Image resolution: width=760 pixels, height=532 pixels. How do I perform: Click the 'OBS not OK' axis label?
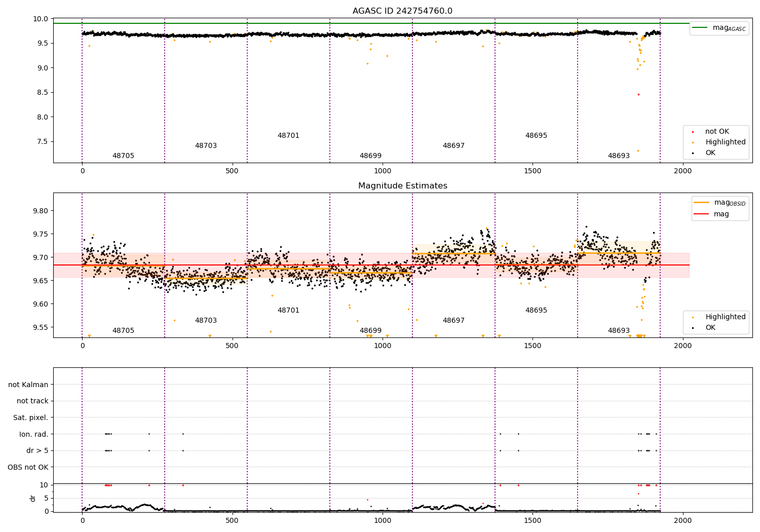[x=28, y=467]
